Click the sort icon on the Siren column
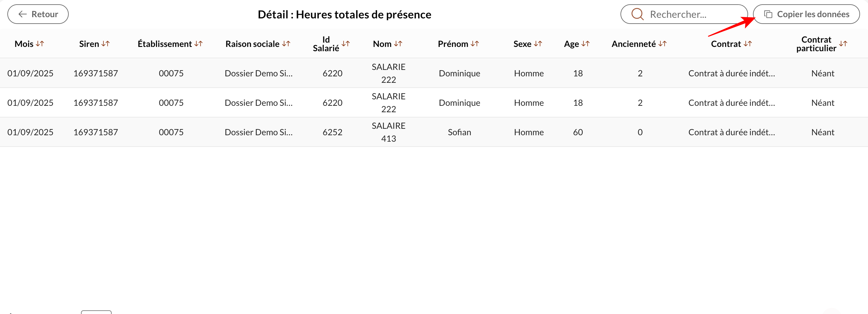This screenshot has width=868, height=314. tap(106, 44)
